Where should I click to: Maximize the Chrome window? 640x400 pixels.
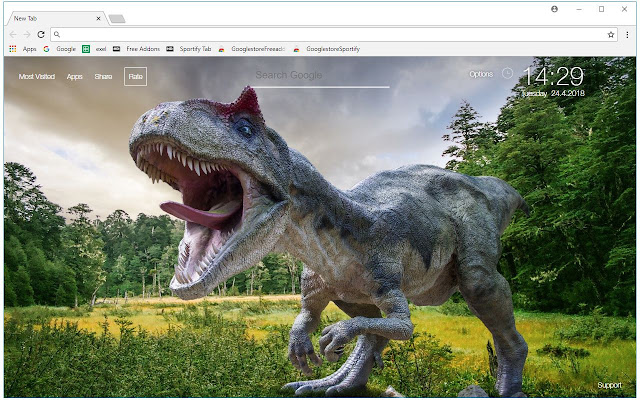pos(601,9)
